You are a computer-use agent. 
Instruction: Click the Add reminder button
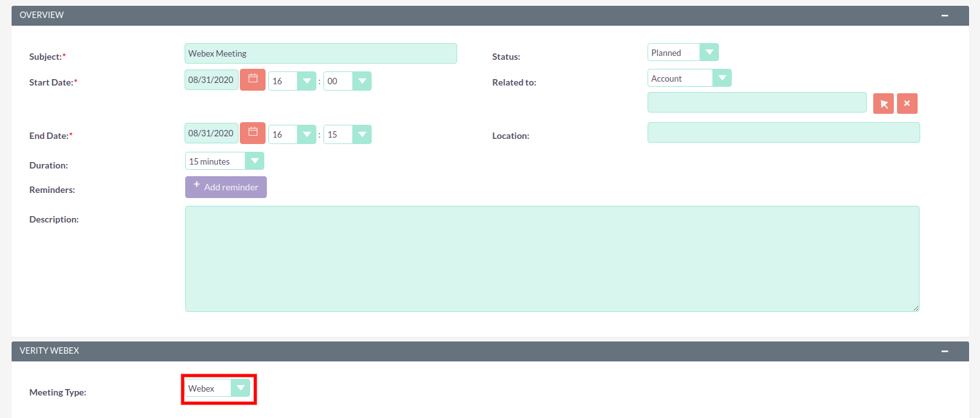pos(226,187)
